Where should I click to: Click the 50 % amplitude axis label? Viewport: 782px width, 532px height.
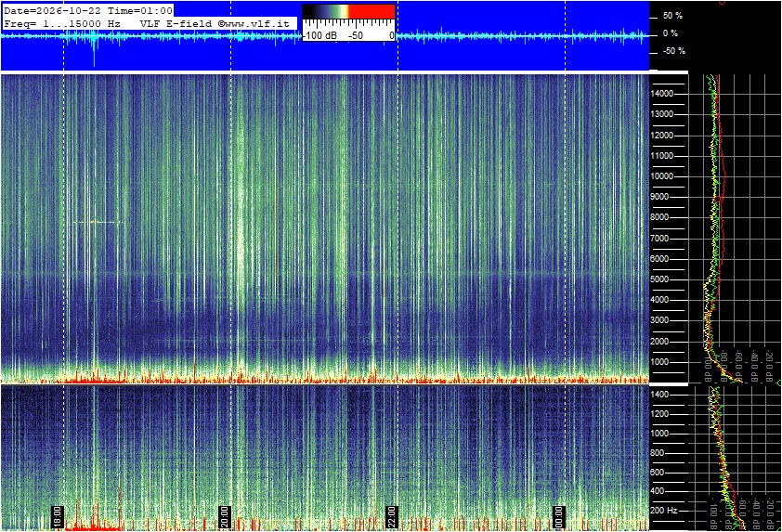tap(672, 16)
